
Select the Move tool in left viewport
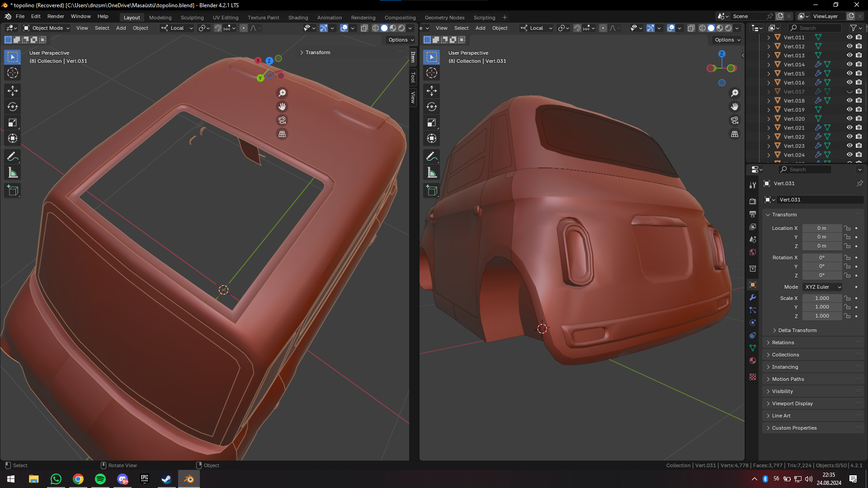point(13,91)
